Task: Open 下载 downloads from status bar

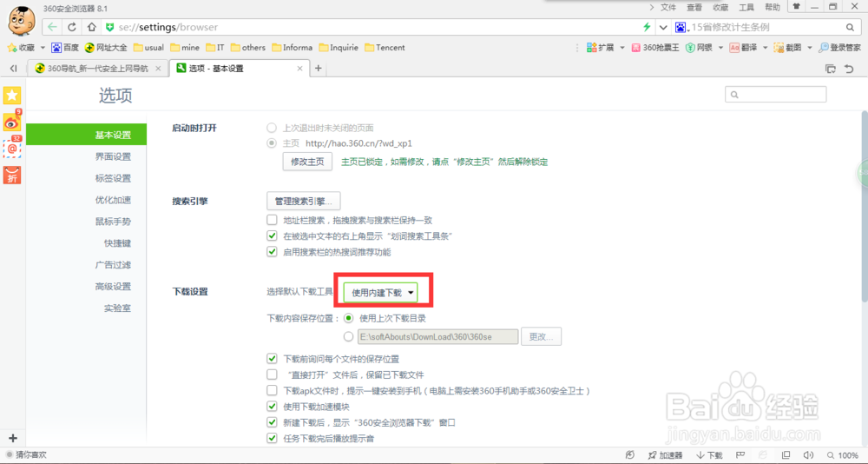Action: 710,455
